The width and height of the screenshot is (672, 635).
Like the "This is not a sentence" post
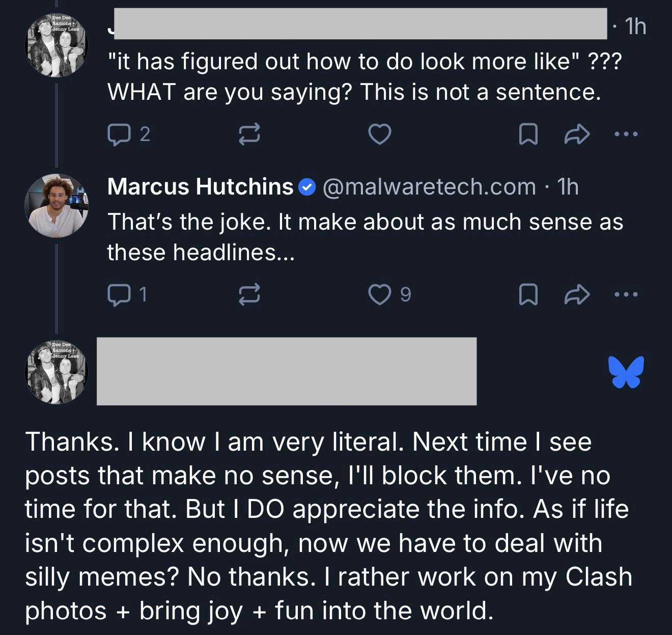tap(379, 134)
